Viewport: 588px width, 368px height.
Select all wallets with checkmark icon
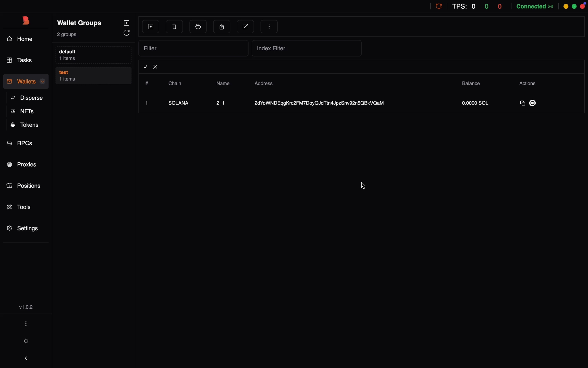(x=145, y=67)
